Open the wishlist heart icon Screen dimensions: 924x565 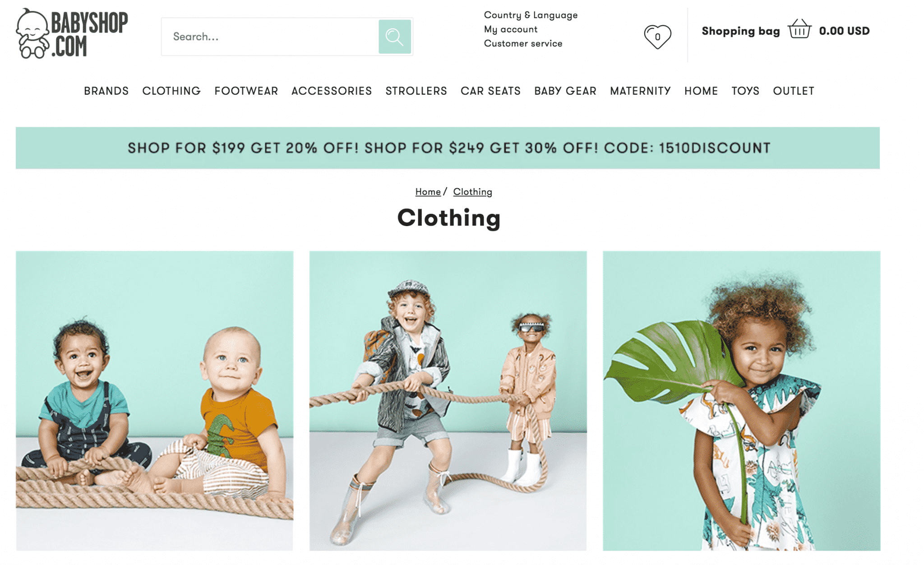pos(657,37)
